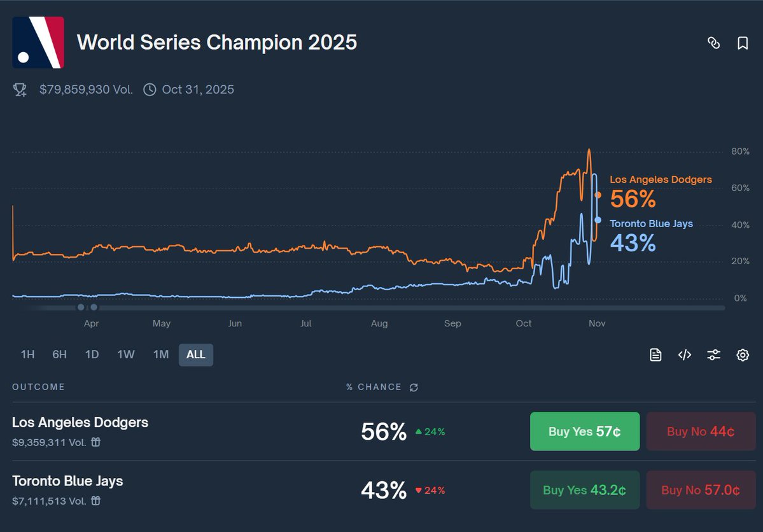This screenshot has width=763, height=532.
Task: Show the 1M chart range
Action: [x=161, y=354]
